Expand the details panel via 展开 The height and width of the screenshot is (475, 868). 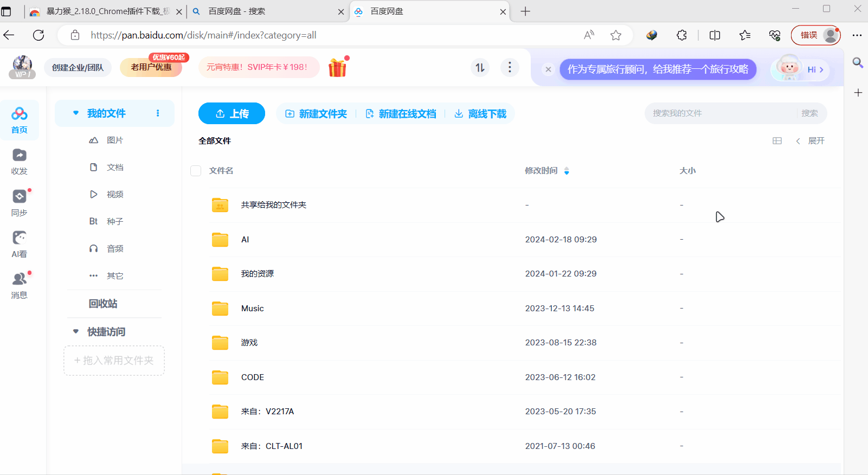810,141
